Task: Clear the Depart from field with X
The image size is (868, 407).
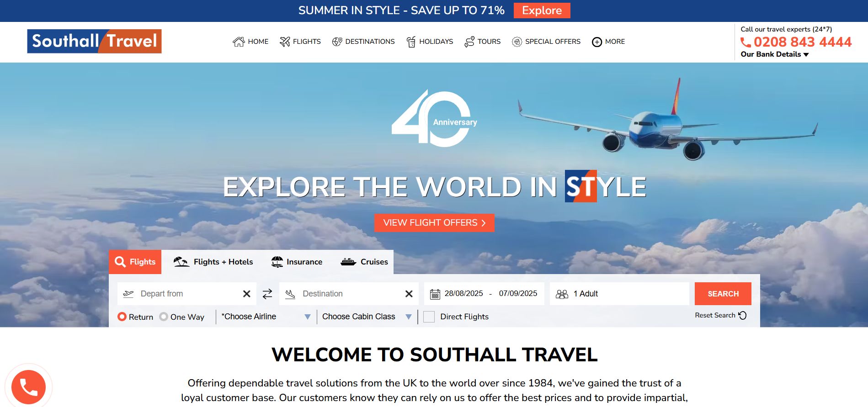Action: (x=247, y=294)
